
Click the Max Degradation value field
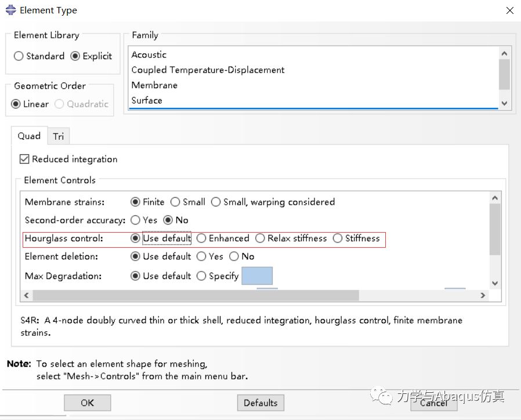coord(256,276)
